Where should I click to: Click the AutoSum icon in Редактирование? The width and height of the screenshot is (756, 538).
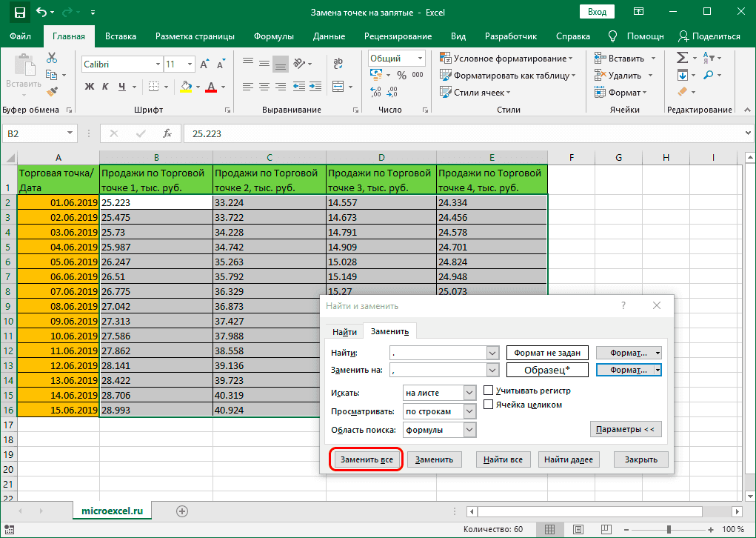[683, 57]
